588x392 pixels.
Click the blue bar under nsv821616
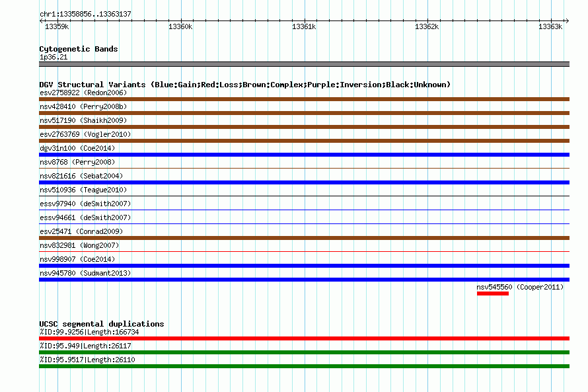[304, 182]
